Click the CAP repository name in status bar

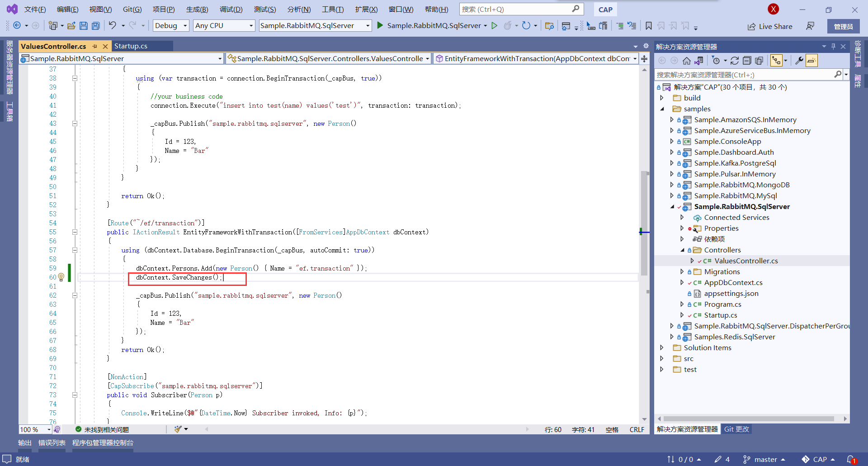tap(819, 459)
